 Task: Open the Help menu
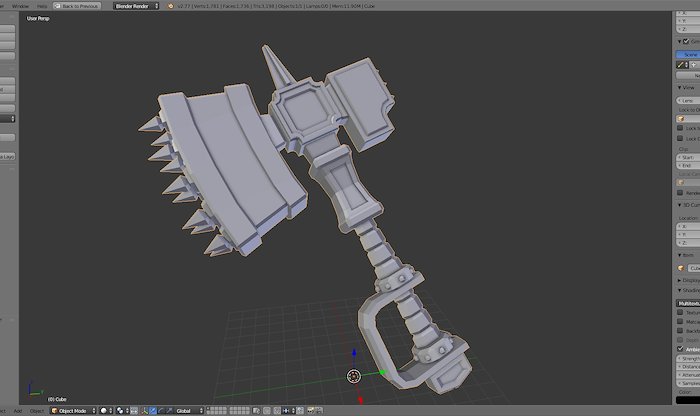[x=42, y=5]
